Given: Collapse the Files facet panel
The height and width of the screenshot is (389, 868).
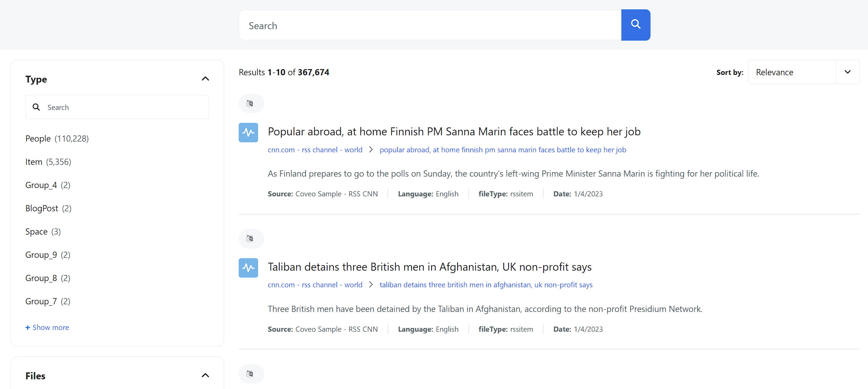Looking at the screenshot, I should point(205,375).
